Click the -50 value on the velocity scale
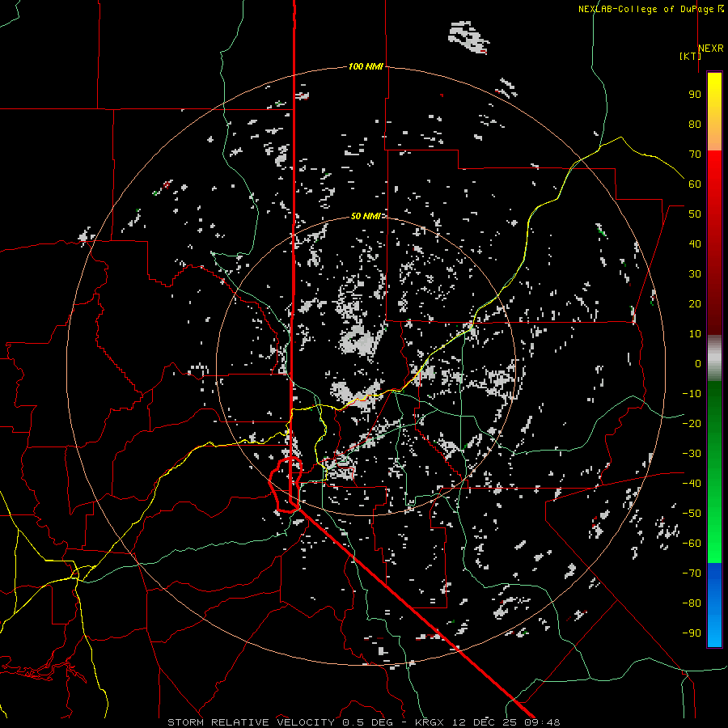This screenshot has height=728, width=728. pyautogui.click(x=692, y=513)
